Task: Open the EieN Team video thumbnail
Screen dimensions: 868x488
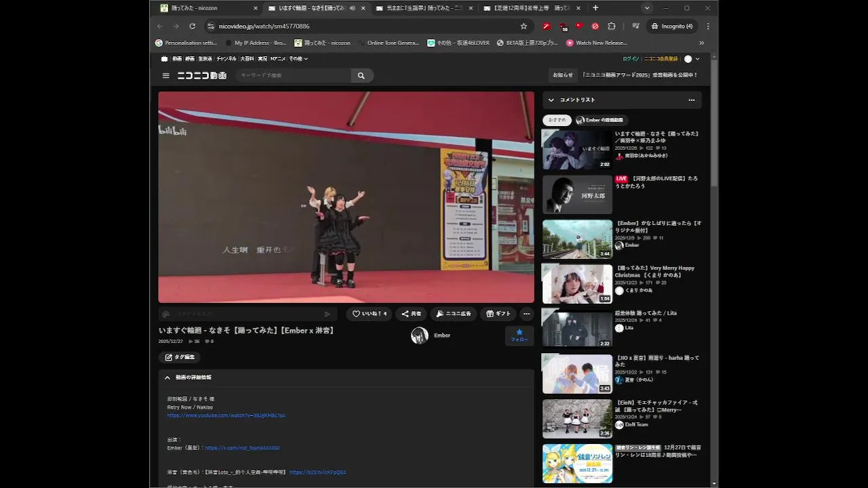Action: point(577,419)
